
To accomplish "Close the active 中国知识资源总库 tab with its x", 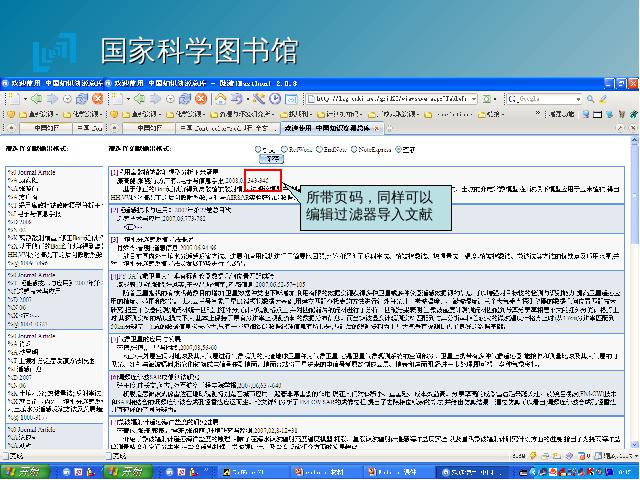I will [x=377, y=128].
